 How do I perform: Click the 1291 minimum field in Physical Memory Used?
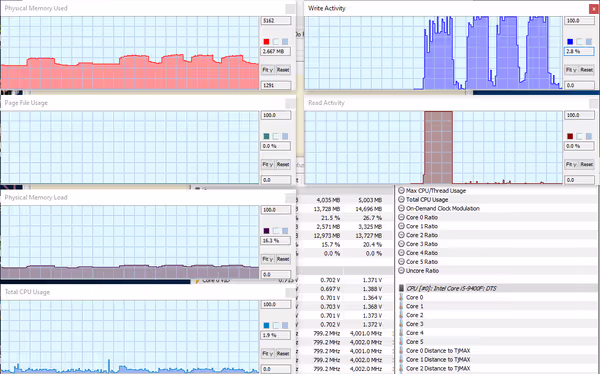click(x=276, y=85)
